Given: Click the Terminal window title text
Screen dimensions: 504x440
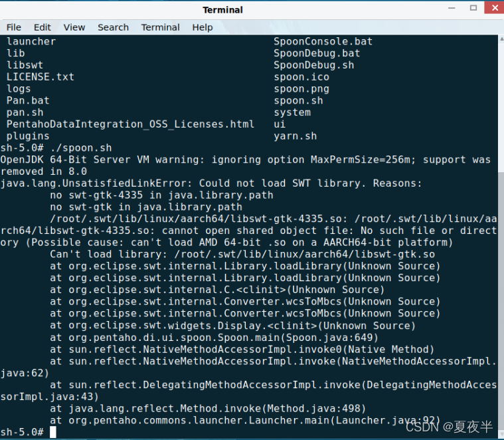Looking at the screenshot, I should [223, 10].
